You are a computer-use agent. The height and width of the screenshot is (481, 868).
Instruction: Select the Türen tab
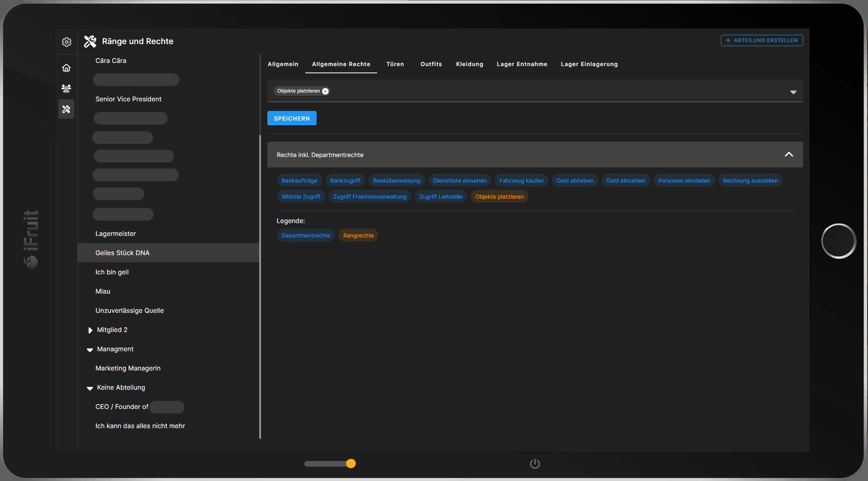pyautogui.click(x=395, y=64)
